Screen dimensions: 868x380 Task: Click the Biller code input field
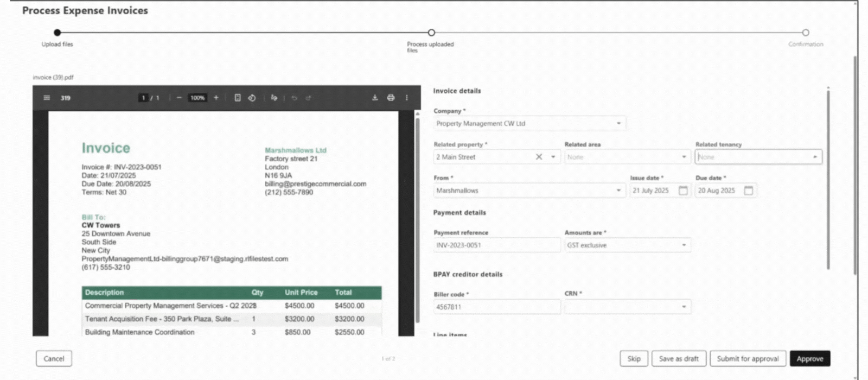[x=497, y=307]
